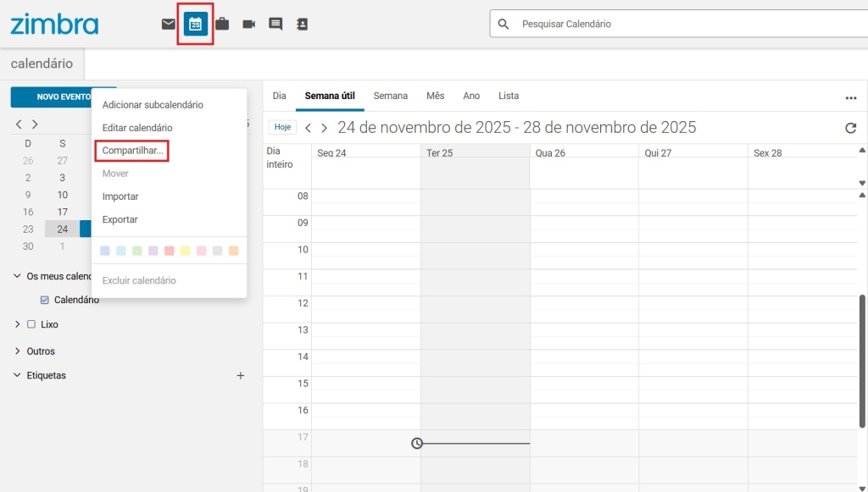
Task: Choose Exportar in the context menu
Action: (x=120, y=219)
